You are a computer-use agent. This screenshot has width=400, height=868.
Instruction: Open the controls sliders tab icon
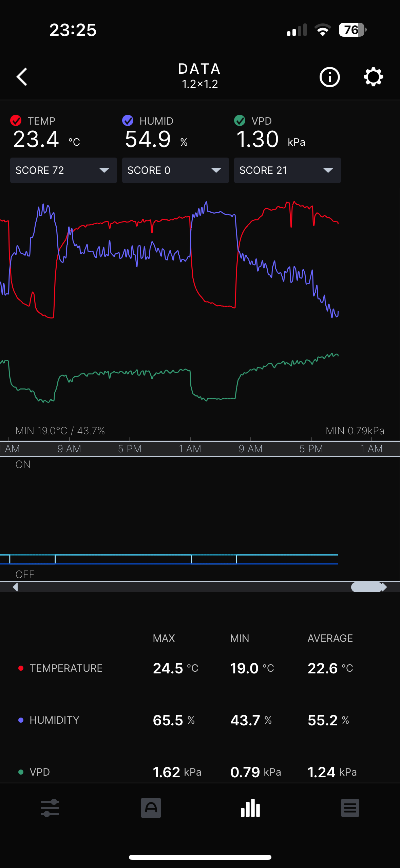50,808
